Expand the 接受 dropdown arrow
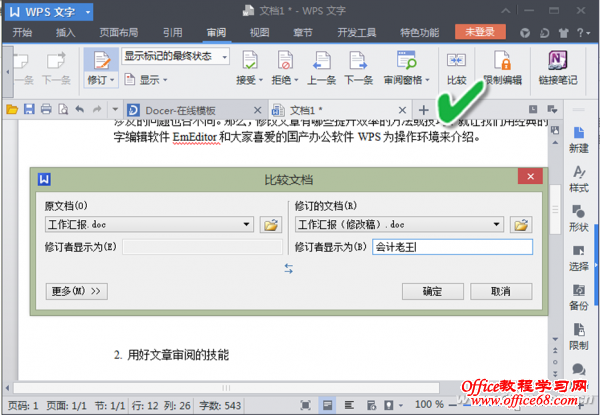600x415 pixels. point(261,80)
